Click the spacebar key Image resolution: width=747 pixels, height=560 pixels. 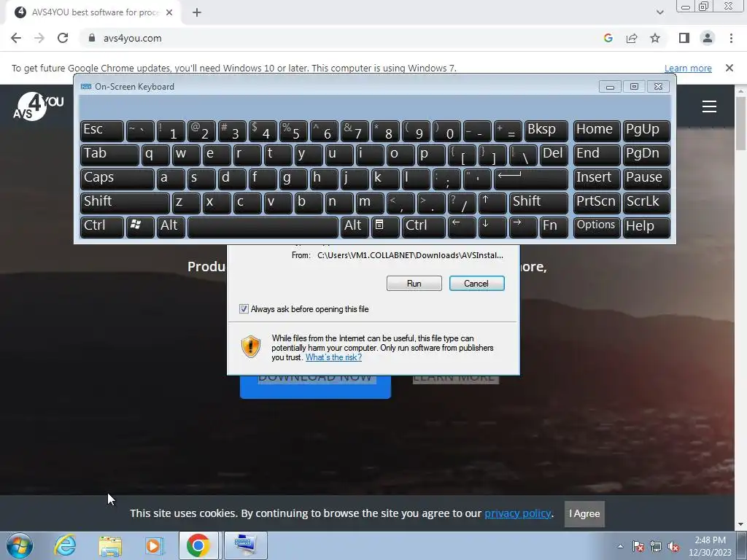click(x=263, y=227)
